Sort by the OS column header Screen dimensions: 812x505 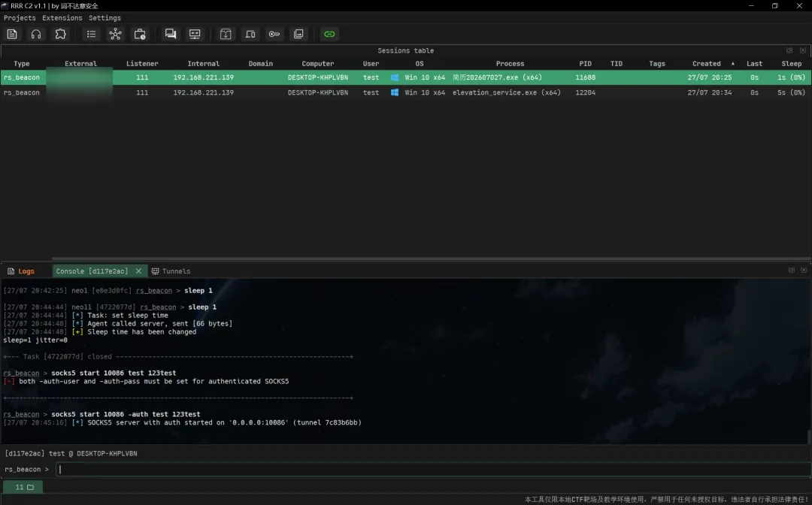pos(420,64)
